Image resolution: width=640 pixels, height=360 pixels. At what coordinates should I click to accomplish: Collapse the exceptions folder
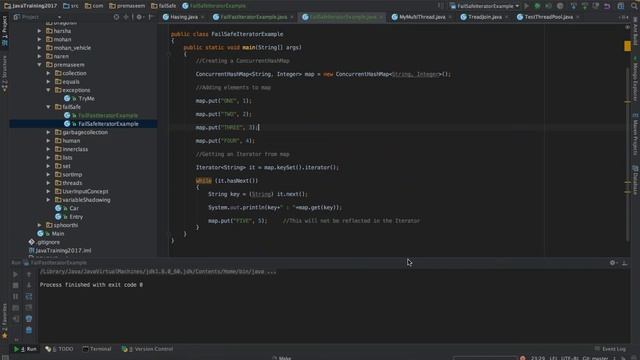point(48,90)
